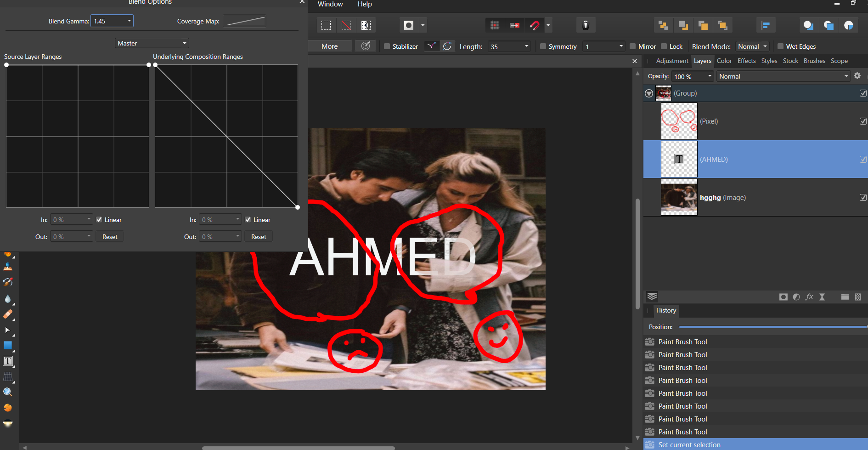
Task: Click the Alignment icon in toolbar
Action: pos(766,25)
